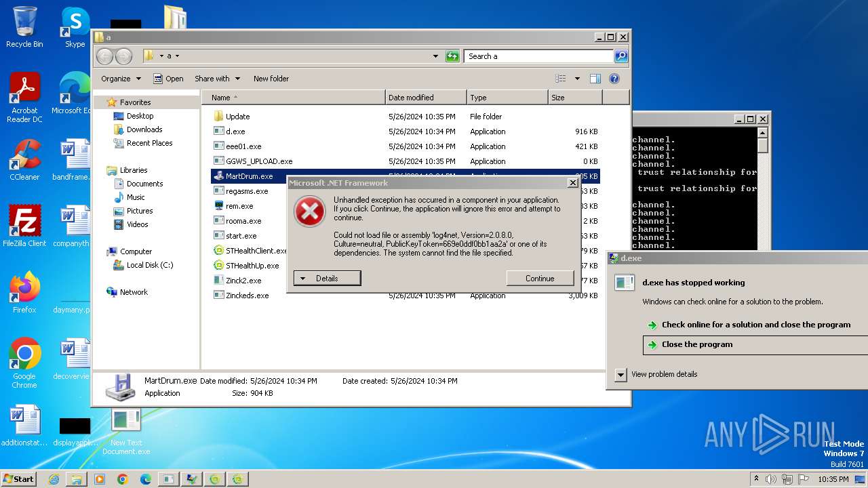This screenshot has height=488, width=868.
Task: Select the MartDrum.exe file icon
Action: [218, 176]
